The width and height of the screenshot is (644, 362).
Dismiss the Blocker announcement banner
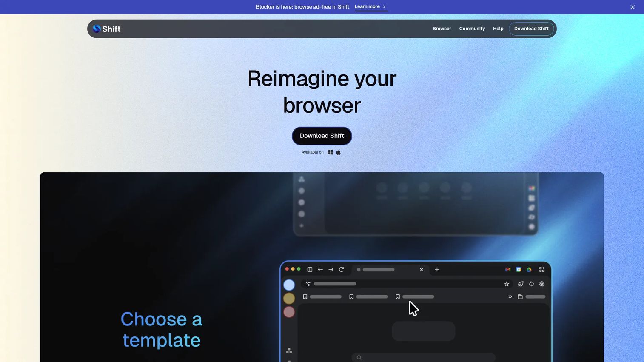pyautogui.click(x=633, y=7)
